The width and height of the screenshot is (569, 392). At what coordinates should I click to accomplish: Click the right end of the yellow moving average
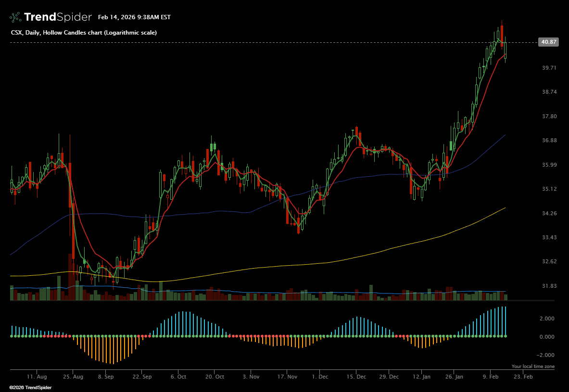505,208
